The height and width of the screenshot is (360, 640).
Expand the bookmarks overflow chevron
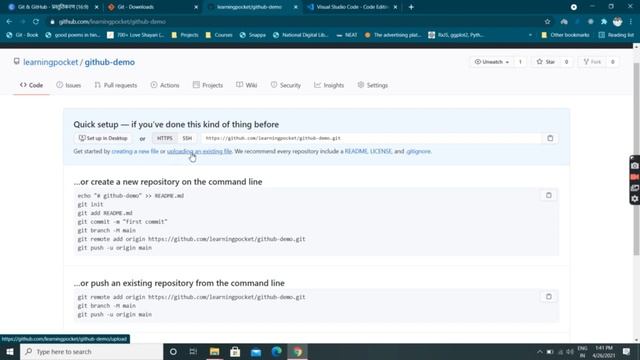coord(530,35)
